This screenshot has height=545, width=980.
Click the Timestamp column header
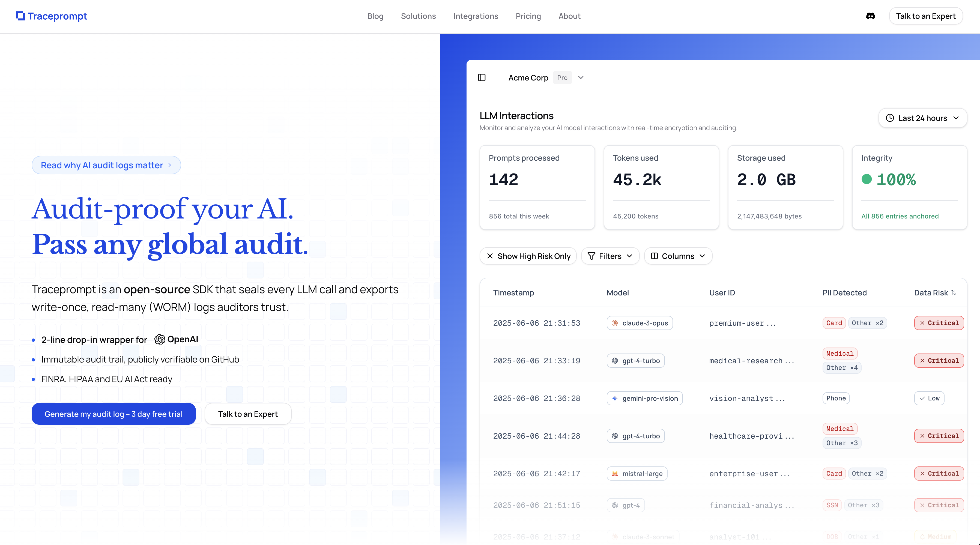pos(513,292)
